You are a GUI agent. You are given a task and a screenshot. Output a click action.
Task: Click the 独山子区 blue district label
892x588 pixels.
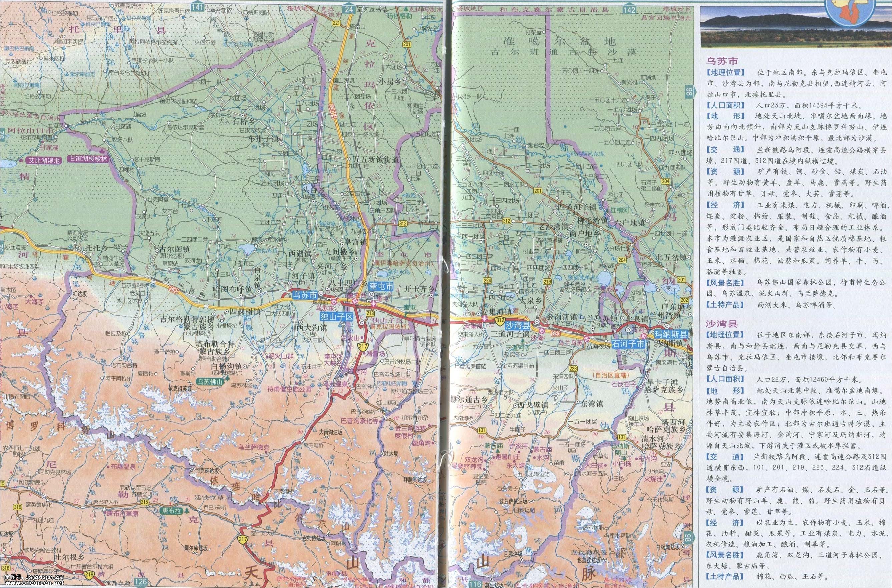[337, 317]
